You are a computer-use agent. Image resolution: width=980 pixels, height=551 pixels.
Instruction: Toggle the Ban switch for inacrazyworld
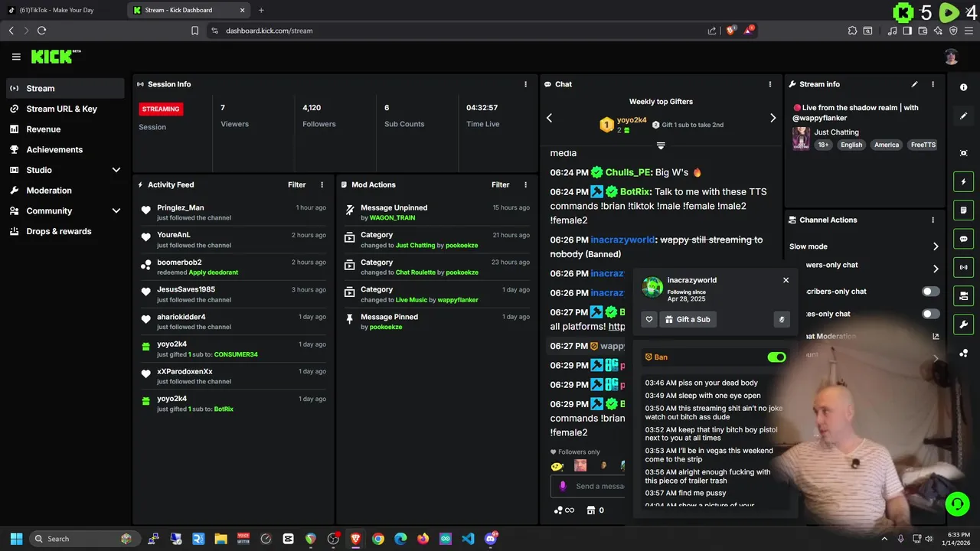coord(776,357)
